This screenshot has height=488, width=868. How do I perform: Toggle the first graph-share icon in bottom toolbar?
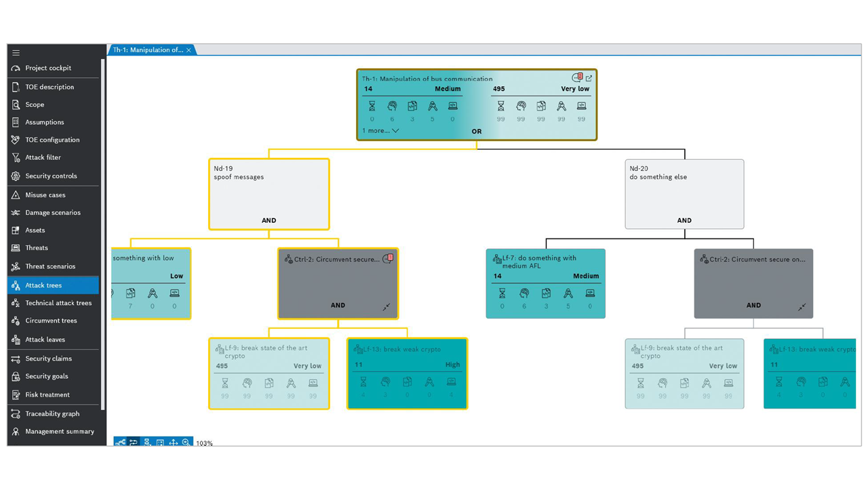coord(120,443)
